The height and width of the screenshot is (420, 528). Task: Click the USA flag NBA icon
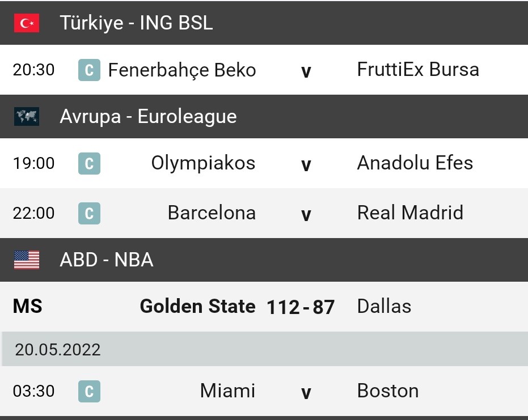(27, 260)
